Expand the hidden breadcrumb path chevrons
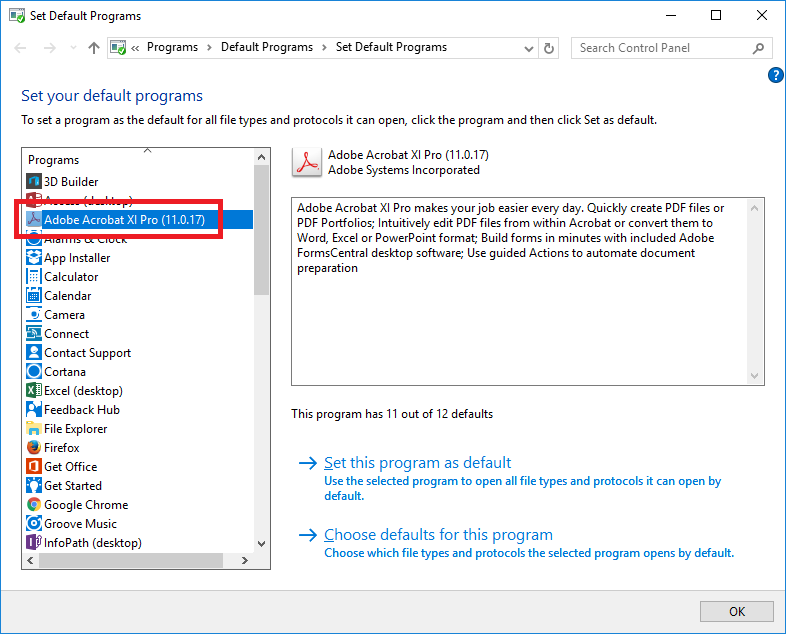786x634 pixels. 135,48
